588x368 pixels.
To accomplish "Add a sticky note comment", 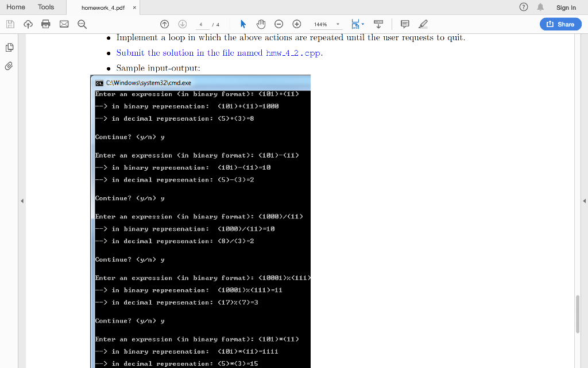I will point(405,24).
